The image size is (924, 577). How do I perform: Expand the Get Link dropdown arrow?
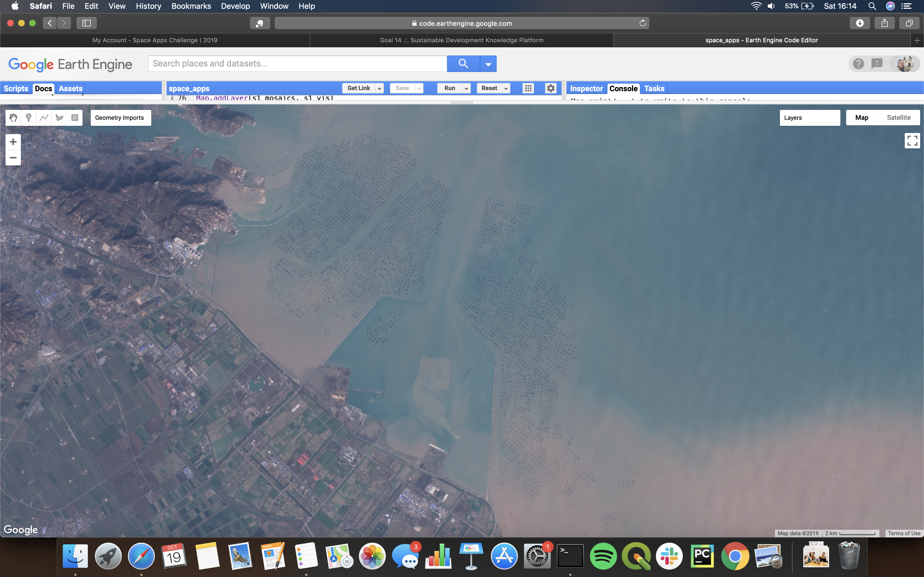click(380, 88)
